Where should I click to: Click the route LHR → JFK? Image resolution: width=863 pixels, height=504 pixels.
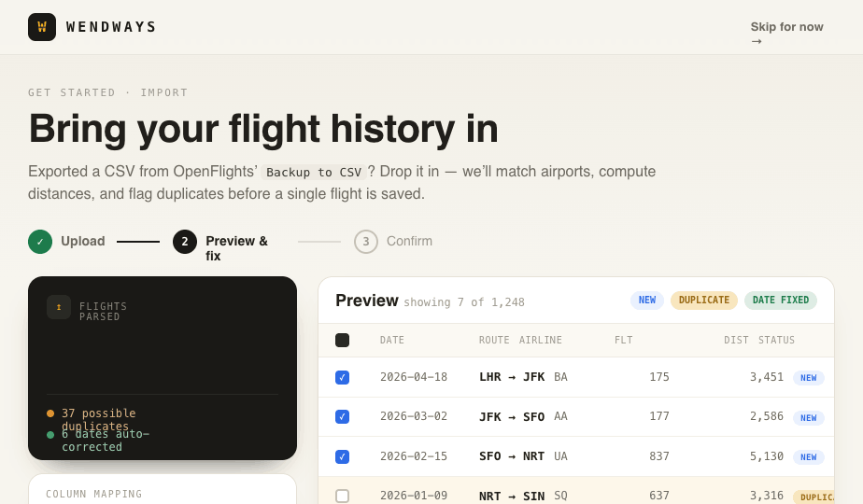click(512, 377)
